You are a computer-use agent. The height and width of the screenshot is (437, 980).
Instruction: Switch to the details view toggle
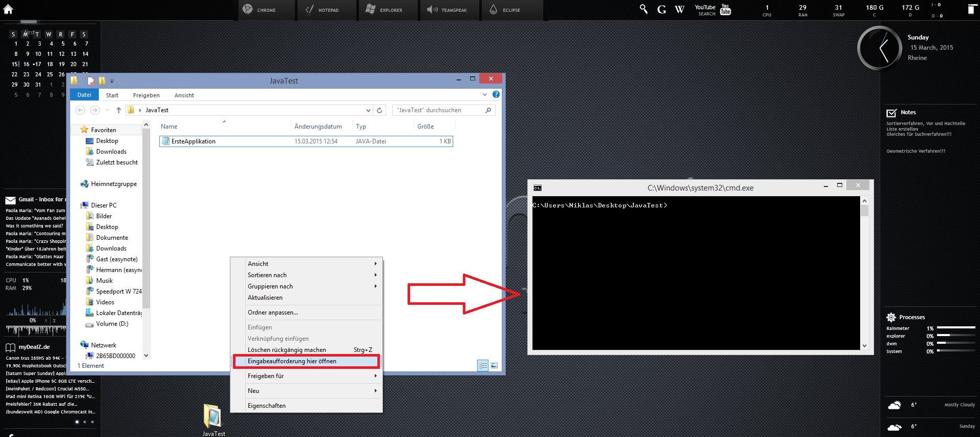(x=483, y=365)
